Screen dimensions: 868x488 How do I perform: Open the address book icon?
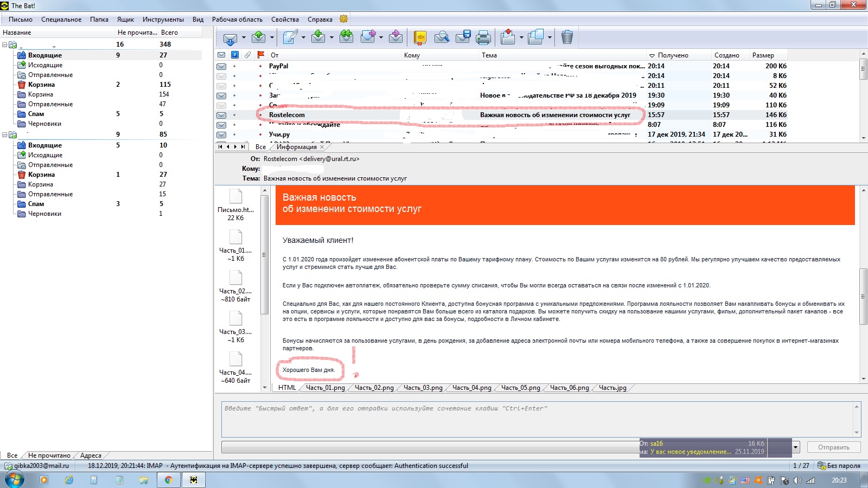[420, 37]
